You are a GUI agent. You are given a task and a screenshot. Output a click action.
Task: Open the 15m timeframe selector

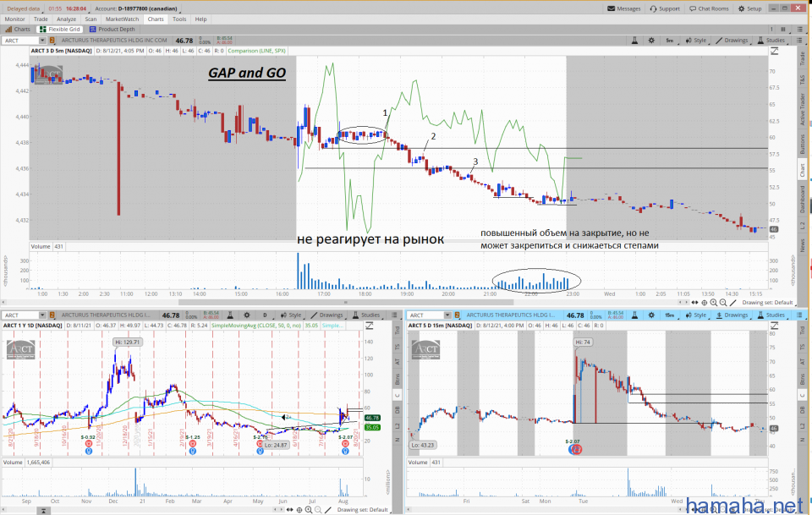[x=670, y=315]
